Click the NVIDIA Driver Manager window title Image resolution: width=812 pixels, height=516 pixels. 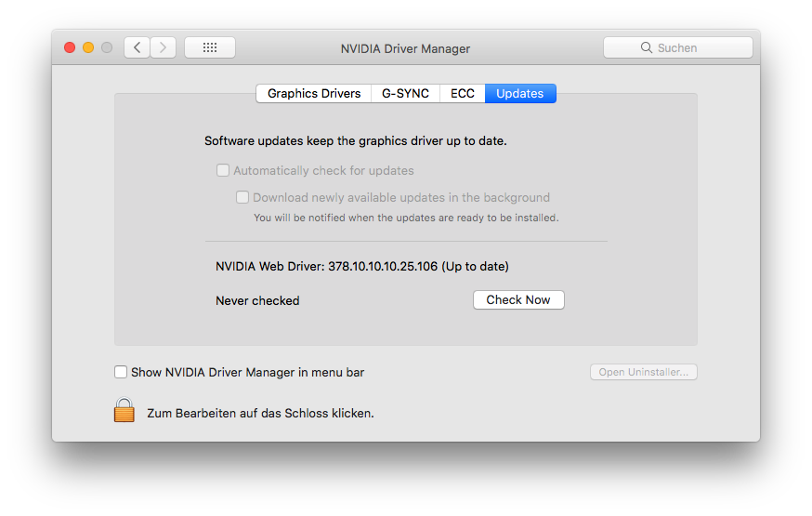point(405,48)
